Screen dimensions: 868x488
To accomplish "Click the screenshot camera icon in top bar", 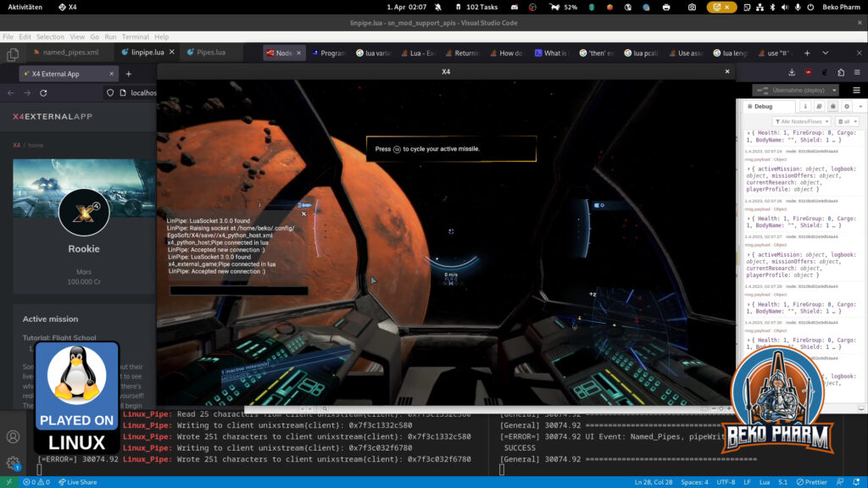I will (692, 7).
